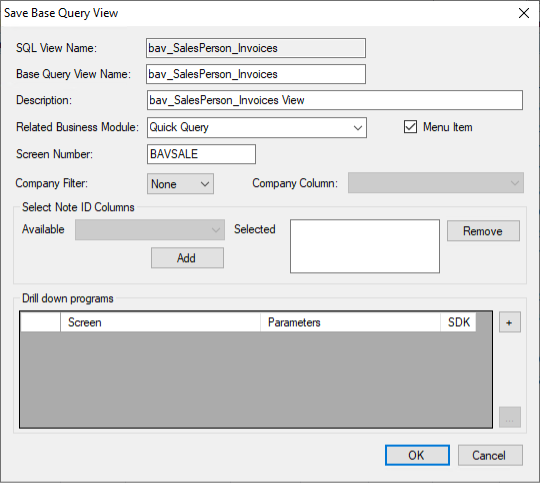540x484 pixels.
Task: Expand the Related Business Module dropdown
Action: (257, 127)
